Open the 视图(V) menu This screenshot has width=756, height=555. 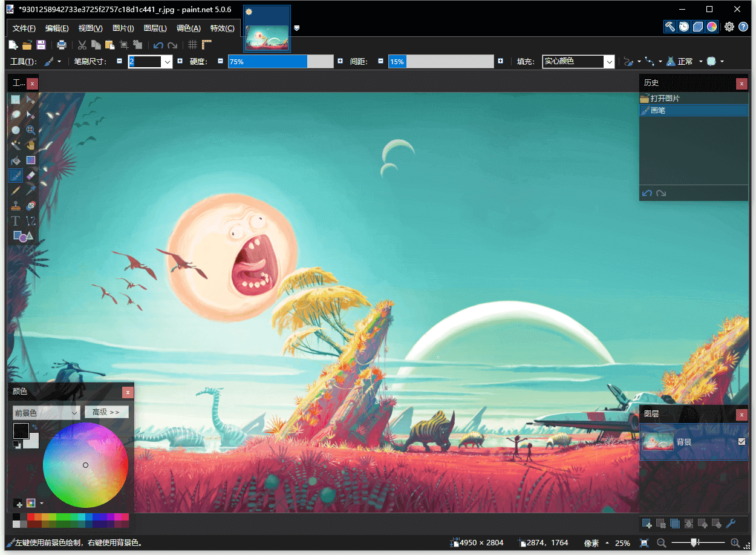pyautogui.click(x=90, y=28)
